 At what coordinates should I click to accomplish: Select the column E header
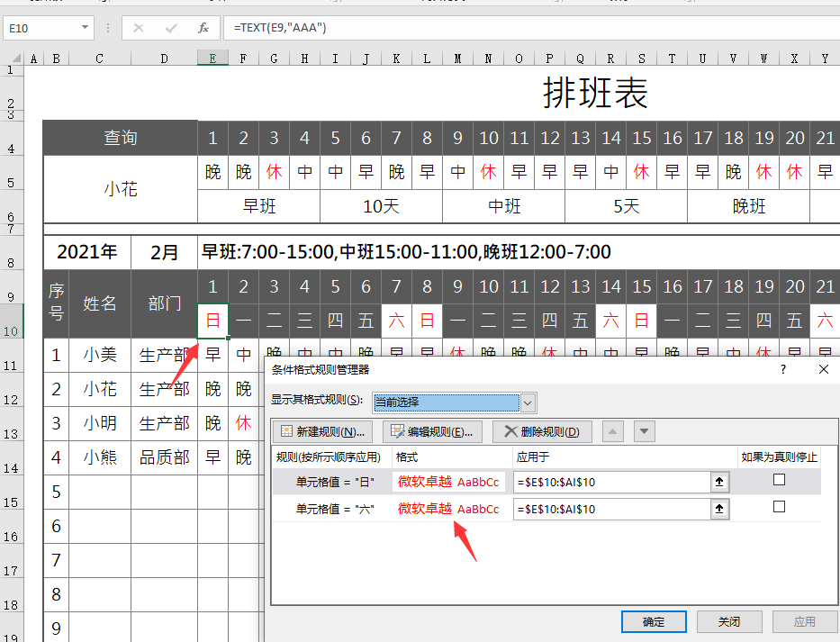pyautogui.click(x=212, y=59)
